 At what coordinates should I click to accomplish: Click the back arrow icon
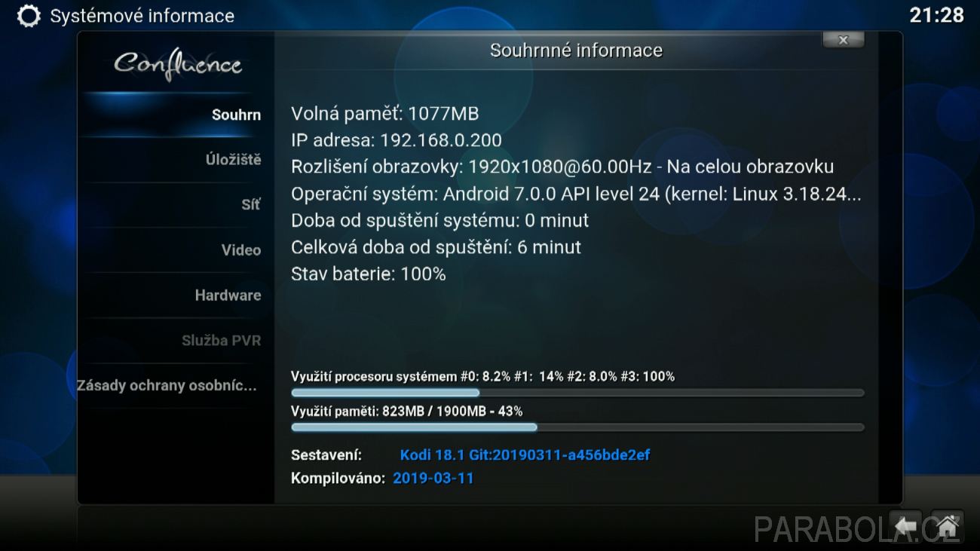point(907,524)
